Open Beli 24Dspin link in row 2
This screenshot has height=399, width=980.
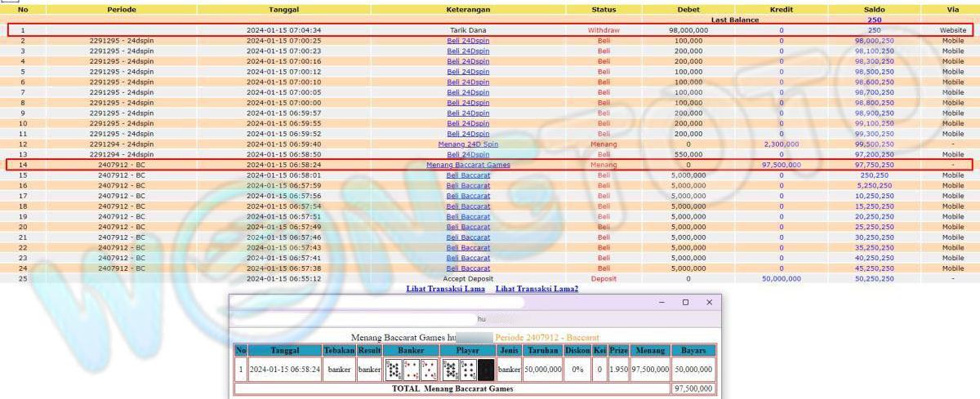(x=468, y=40)
